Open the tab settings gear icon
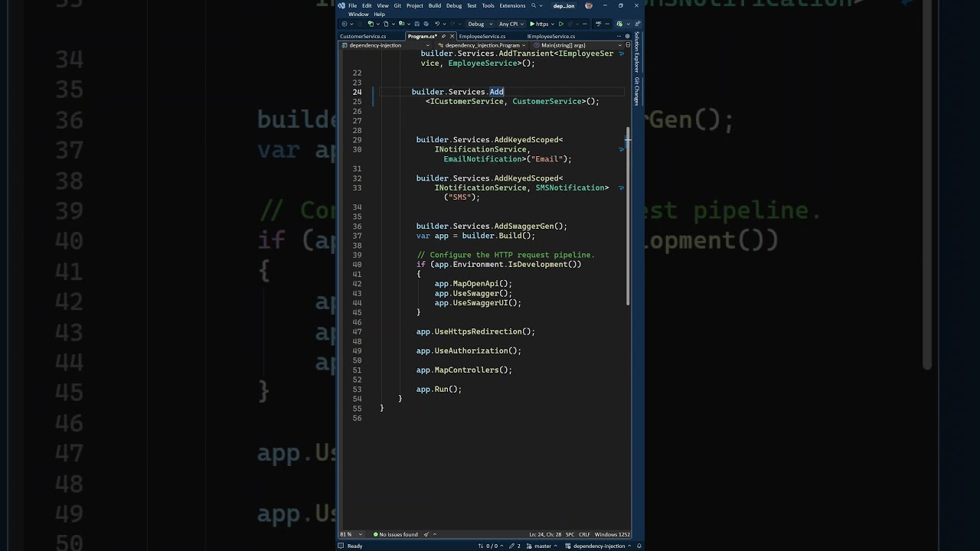 point(627,36)
